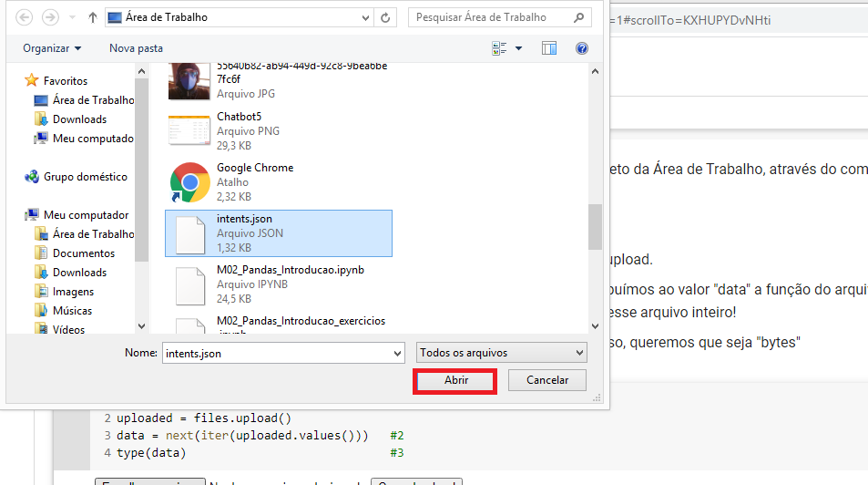Click navigation pane scroll up arrow
Screen dimensions: 868x485
142,71
